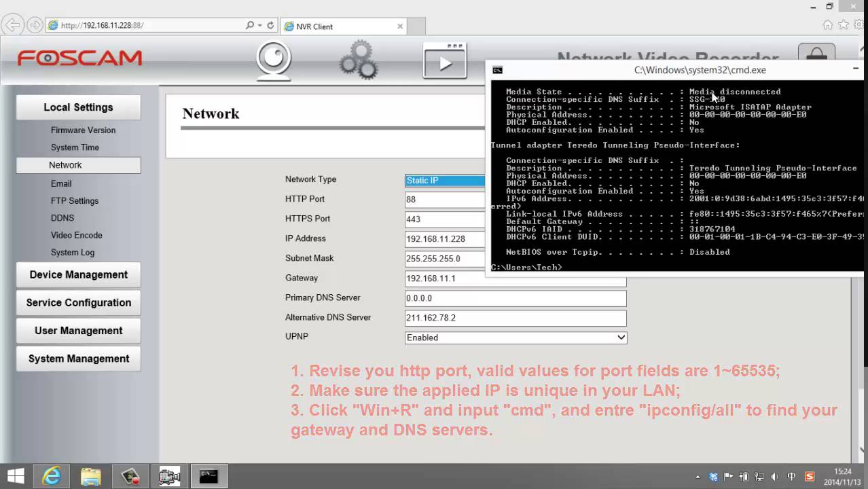Go to FTP Settings page
Image resolution: width=868 pixels, height=489 pixels.
[x=75, y=201]
